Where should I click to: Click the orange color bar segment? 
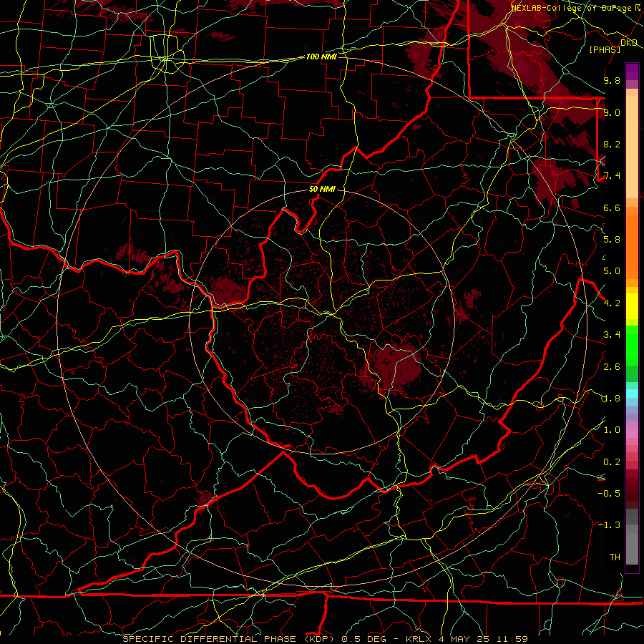click(x=632, y=247)
